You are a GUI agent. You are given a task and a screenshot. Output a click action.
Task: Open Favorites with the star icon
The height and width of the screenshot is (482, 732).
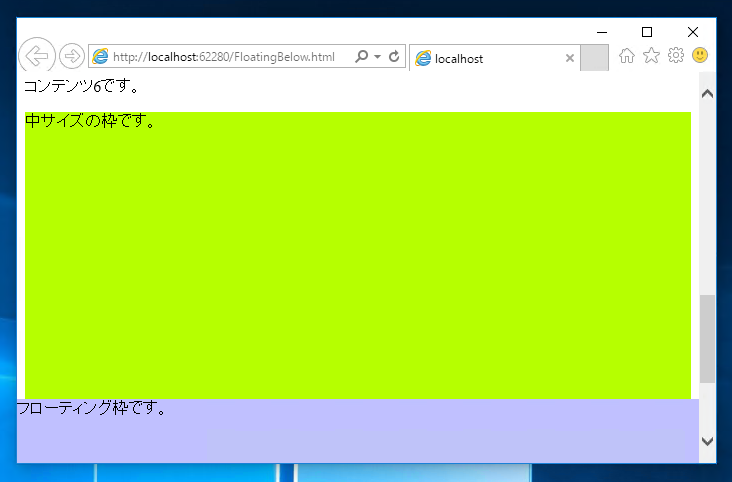[x=651, y=56]
